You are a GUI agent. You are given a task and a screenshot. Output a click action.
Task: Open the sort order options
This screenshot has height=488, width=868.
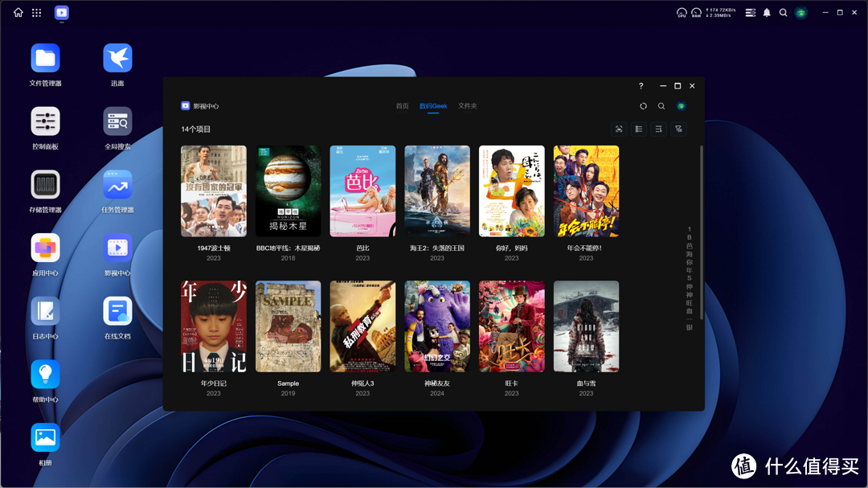[x=659, y=129]
